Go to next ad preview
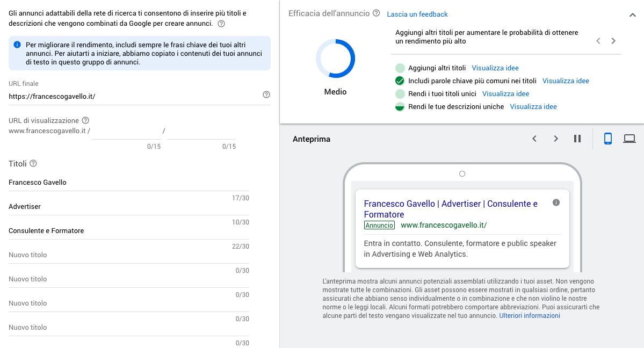The width and height of the screenshot is (644, 348). pyautogui.click(x=556, y=139)
